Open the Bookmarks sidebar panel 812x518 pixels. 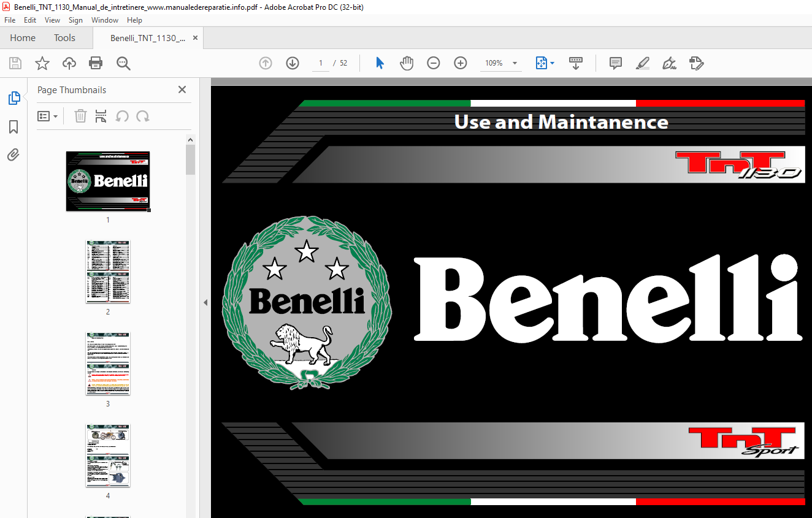click(13, 127)
